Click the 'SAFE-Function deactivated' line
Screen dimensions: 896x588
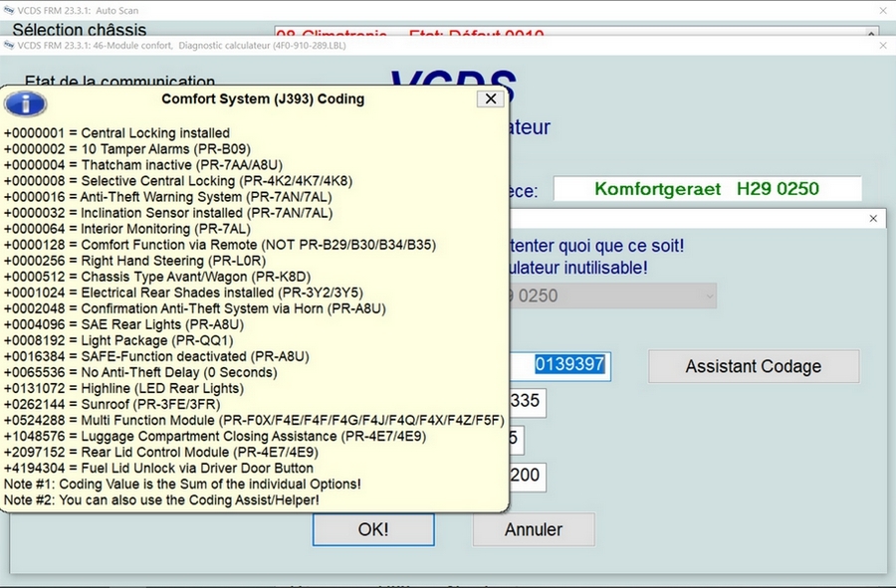point(156,357)
